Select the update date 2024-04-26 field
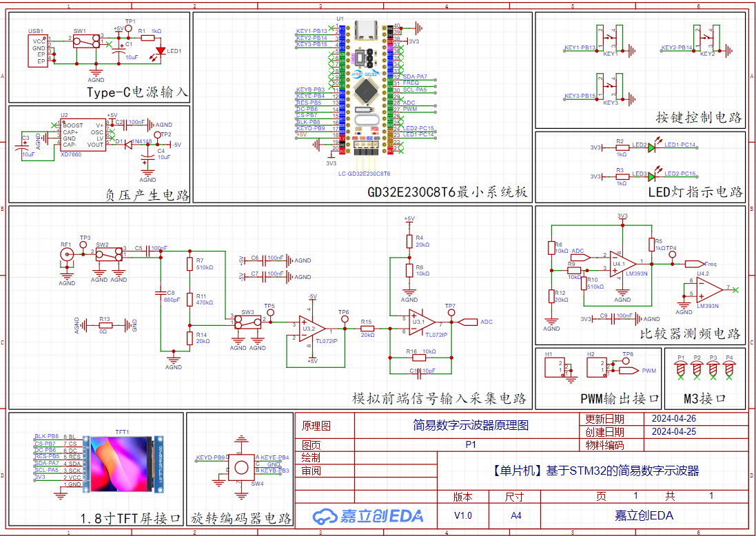Viewport: 756px width, 536px height. click(x=673, y=418)
